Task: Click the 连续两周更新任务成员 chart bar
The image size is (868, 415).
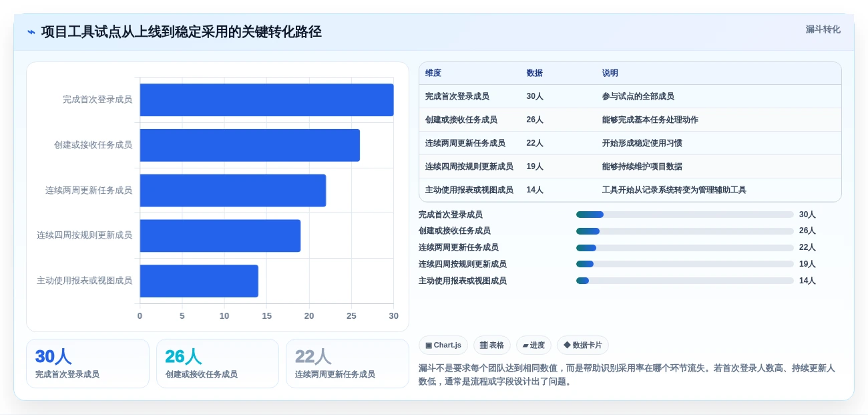Action: 233,190
